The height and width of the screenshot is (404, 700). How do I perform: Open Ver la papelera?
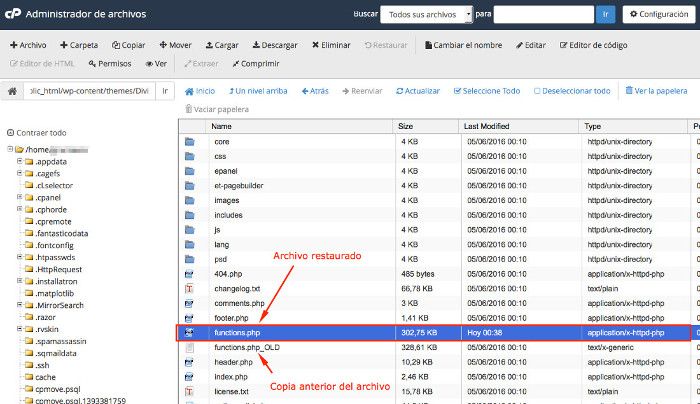(x=656, y=91)
